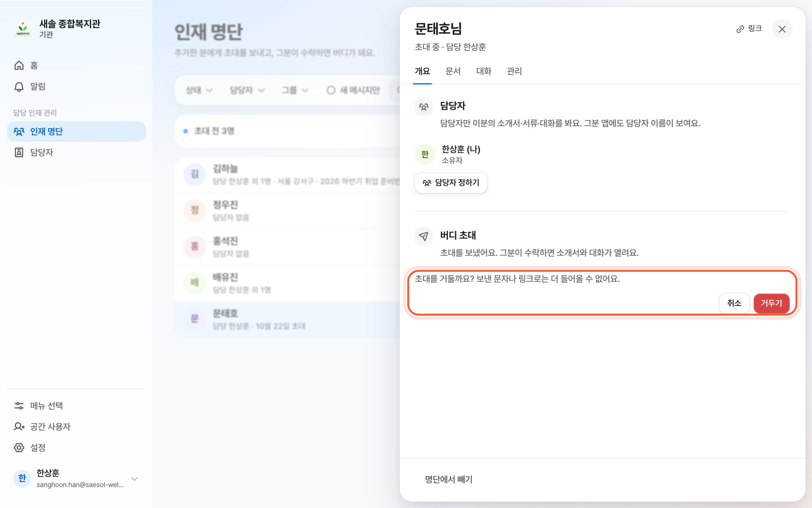Click 배유진's 배 avatar circle
This screenshot has height=508, width=812.
coord(195,283)
